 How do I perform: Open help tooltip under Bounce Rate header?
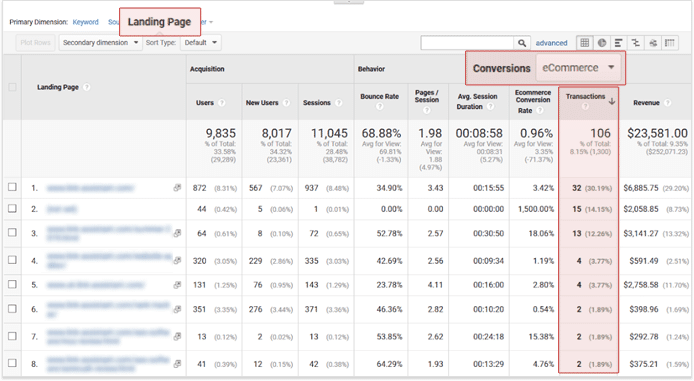(x=379, y=107)
